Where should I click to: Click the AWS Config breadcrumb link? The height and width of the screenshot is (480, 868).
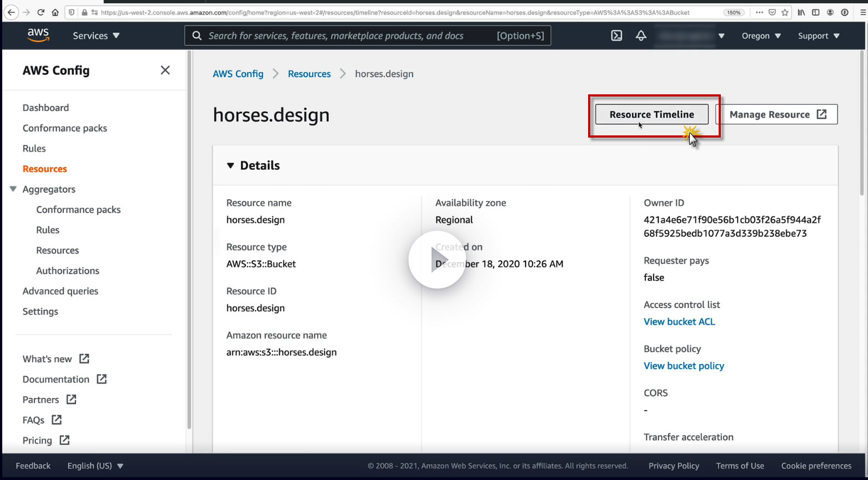pyautogui.click(x=238, y=74)
